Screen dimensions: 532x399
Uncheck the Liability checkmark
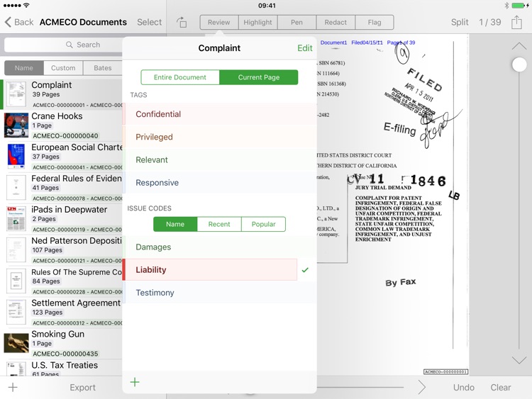coord(305,270)
